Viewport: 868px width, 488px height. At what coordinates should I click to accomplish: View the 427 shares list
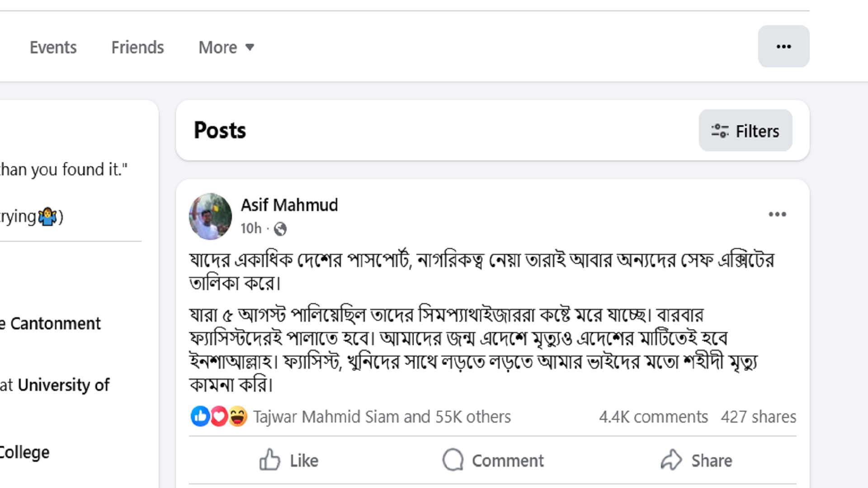758,417
